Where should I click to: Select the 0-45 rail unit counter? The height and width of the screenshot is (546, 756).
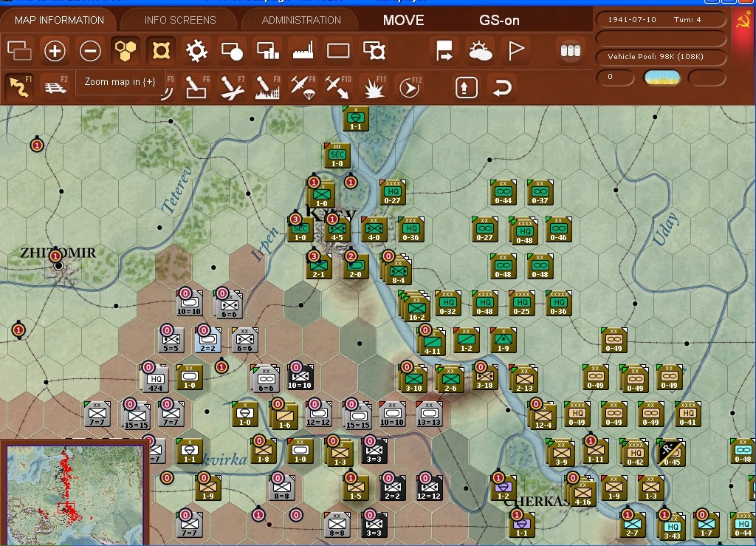(x=672, y=452)
